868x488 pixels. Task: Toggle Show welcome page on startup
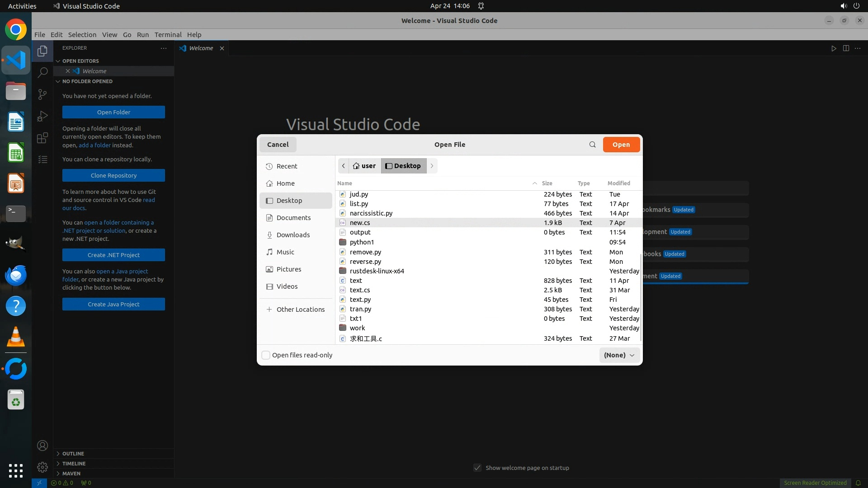tap(477, 468)
